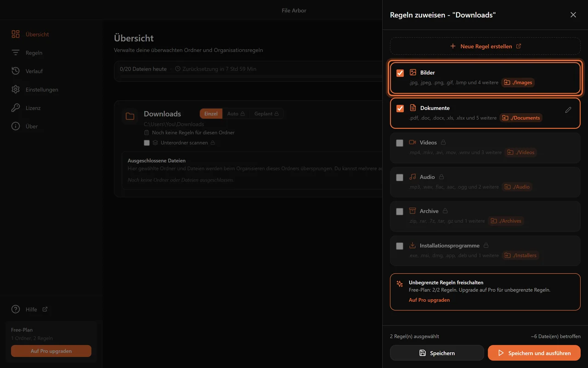Click Neue Regel erstellen button

(x=485, y=46)
